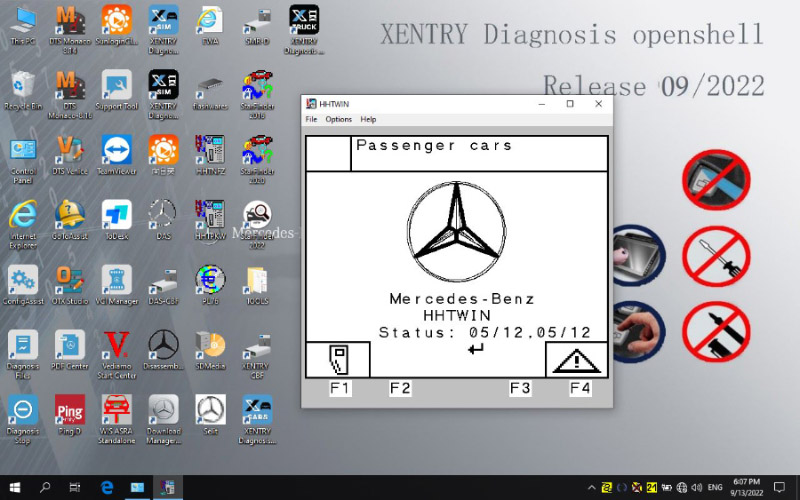This screenshot has width=800, height=500.
Task: Open the ENG language selector
Action: (715, 487)
